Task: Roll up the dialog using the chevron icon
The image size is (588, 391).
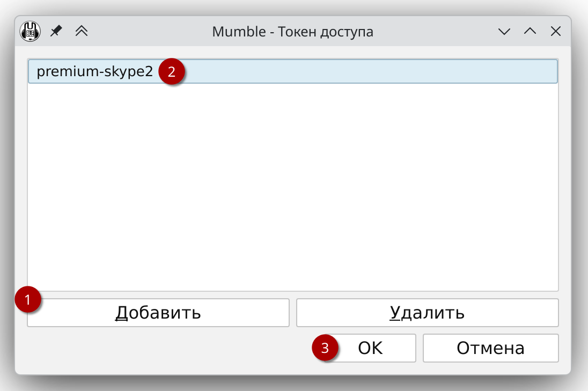Action: pyautogui.click(x=82, y=31)
